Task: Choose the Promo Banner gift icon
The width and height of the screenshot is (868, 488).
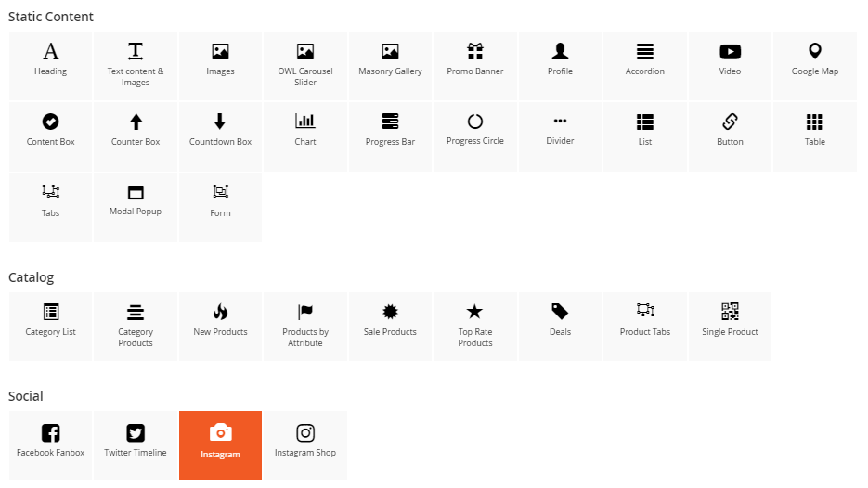Action: (475, 52)
